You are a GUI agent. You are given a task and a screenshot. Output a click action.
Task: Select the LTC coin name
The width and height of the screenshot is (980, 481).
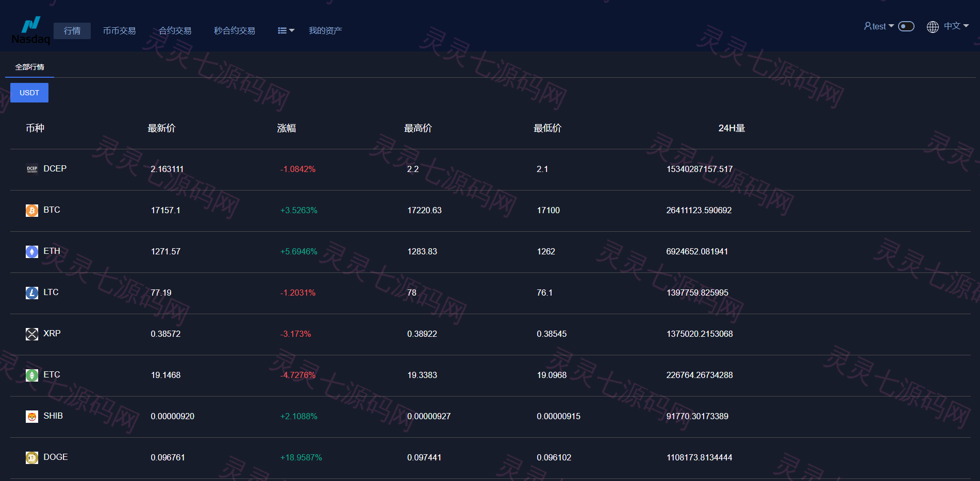coord(51,292)
